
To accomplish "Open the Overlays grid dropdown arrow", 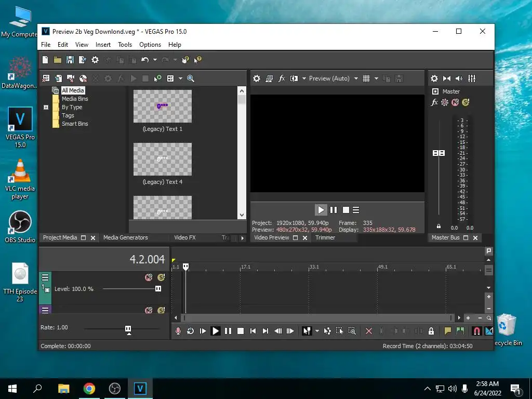I will 376,78.
